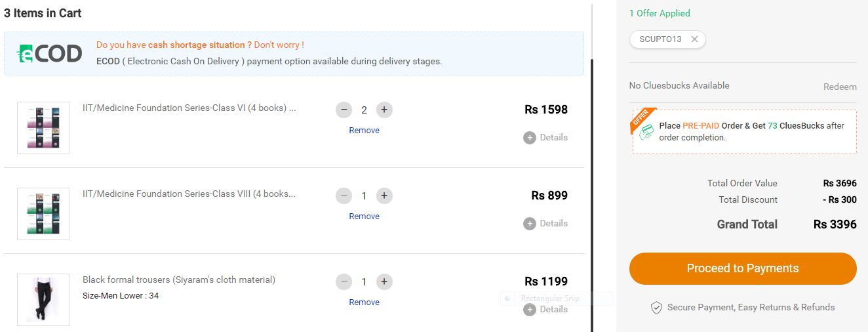
Task: Open Class VIII books product thumbnail
Action: click(x=43, y=214)
